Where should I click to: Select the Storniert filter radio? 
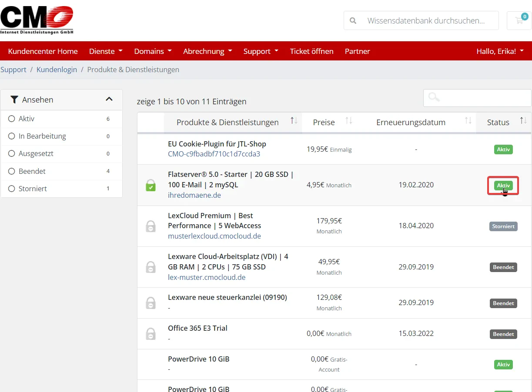(12, 189)
